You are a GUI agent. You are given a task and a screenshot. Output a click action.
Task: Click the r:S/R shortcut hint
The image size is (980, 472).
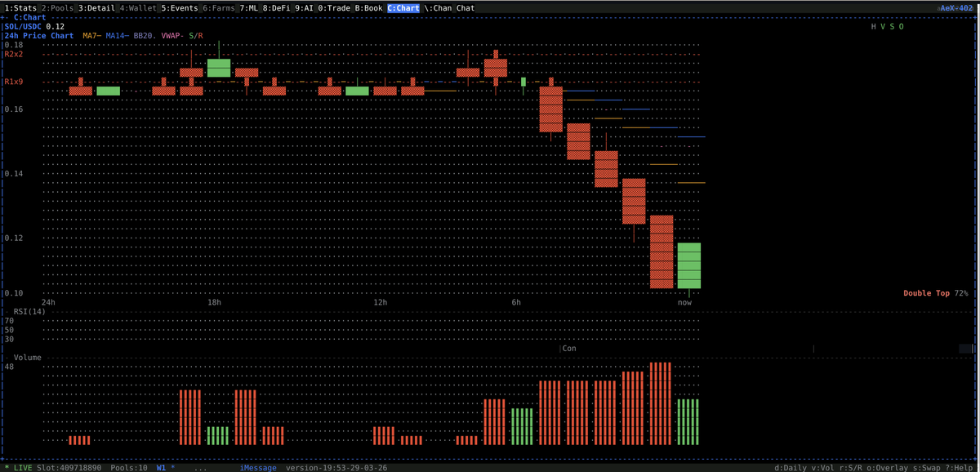coord(851,468)
